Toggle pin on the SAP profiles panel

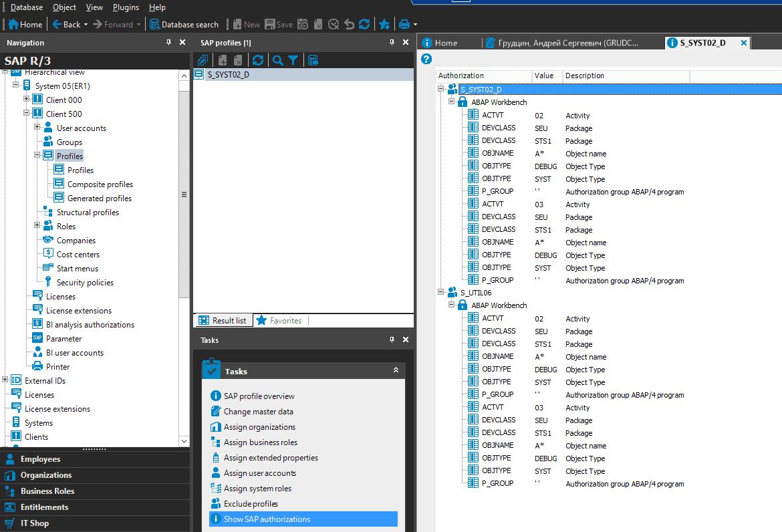click(x=392, y=43)
